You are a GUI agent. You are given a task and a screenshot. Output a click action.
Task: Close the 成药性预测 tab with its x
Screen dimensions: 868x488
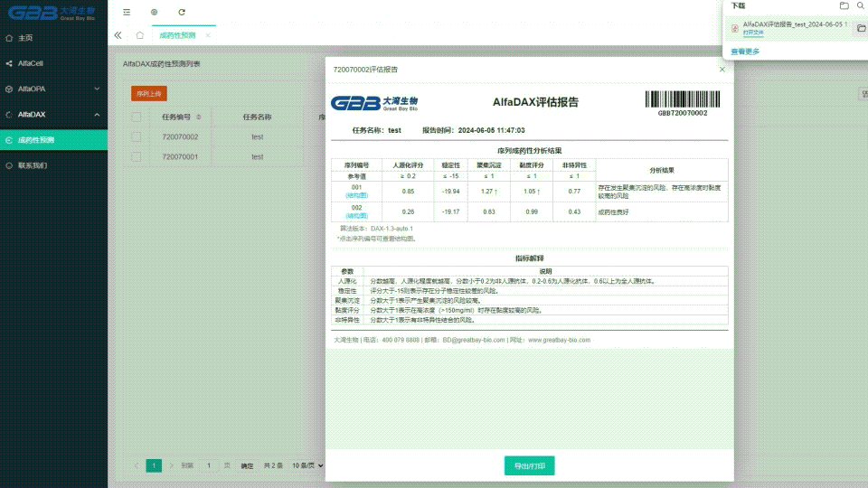(208, 35)
